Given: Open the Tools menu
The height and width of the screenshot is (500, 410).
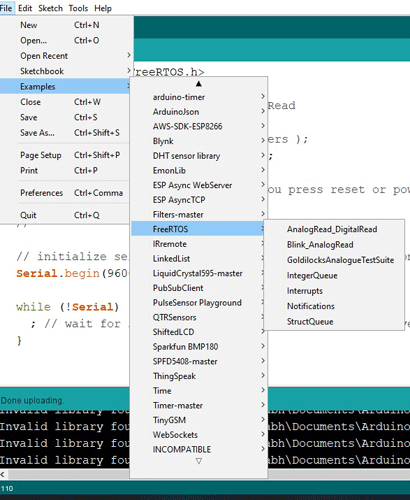Looking at the screenshot, I should coord(78,8).
